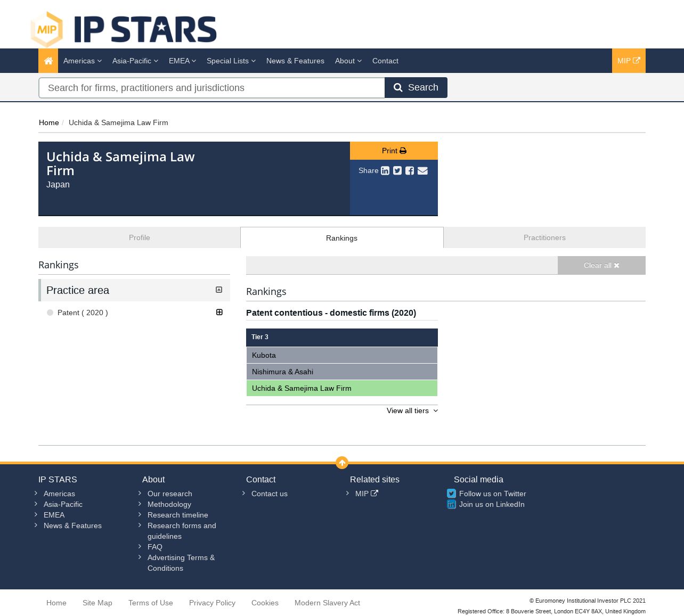Open the IP STARS MIP logo
Viewport: 684px width, 616px height.
pos(124,29)
